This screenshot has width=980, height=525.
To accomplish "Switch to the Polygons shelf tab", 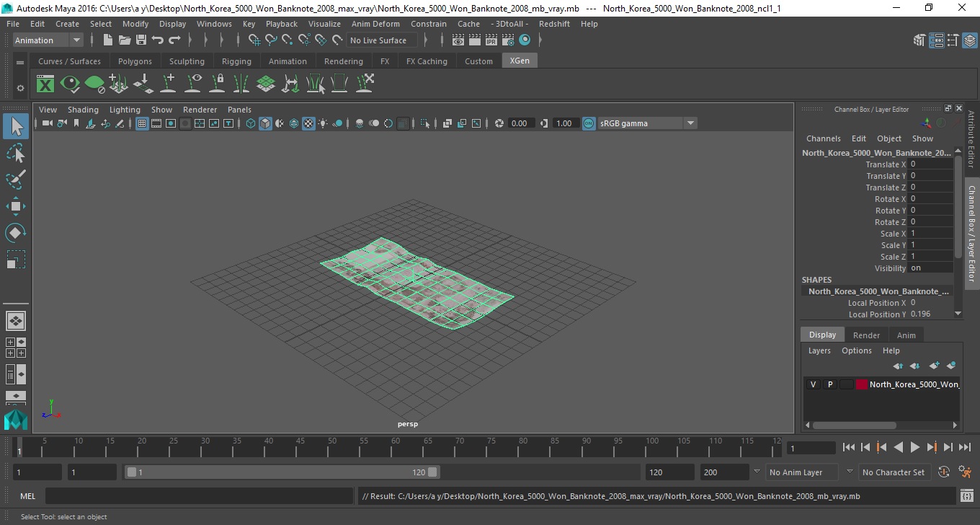I will point(135,61).
